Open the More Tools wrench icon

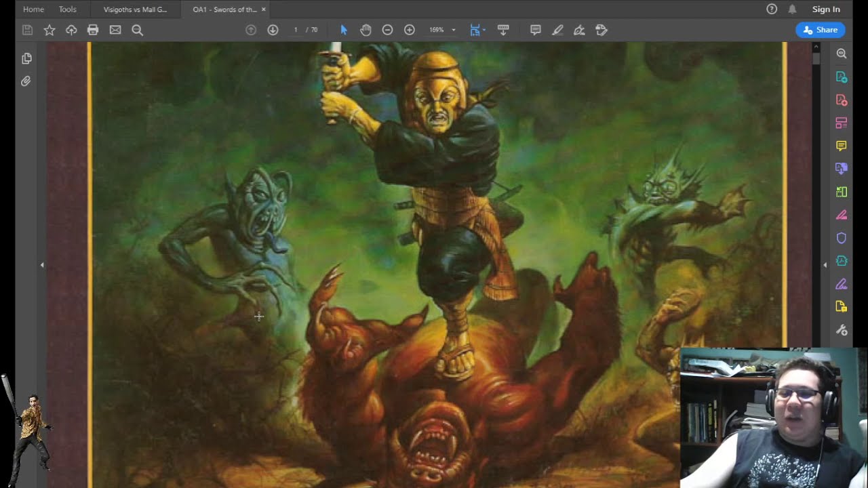(x=842, y=330)
